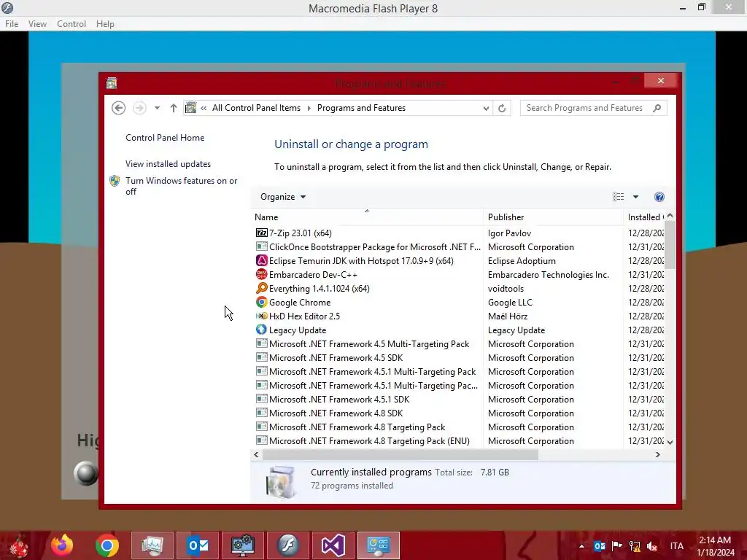
Task: Click the voidtools publisher cell
Action: pos(506,289)
